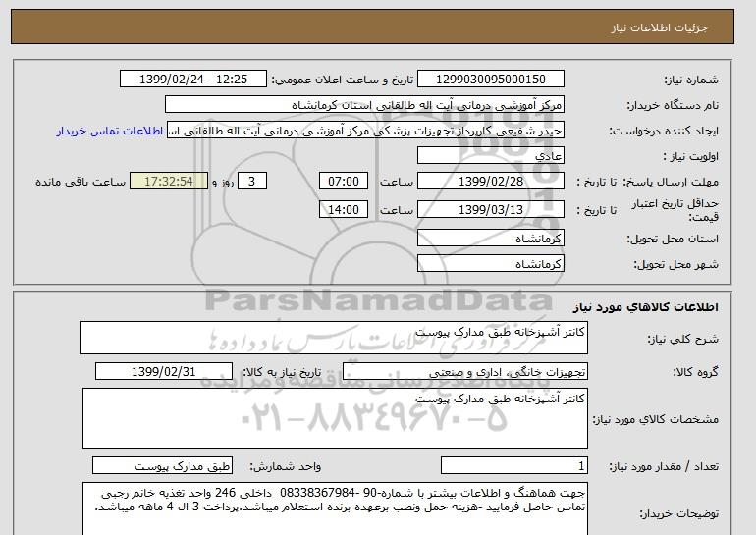756x535 pixels.
Task: Select the heading اطلاعات کالاهای مورد نیاز
Action: click(x=645, y=307)
